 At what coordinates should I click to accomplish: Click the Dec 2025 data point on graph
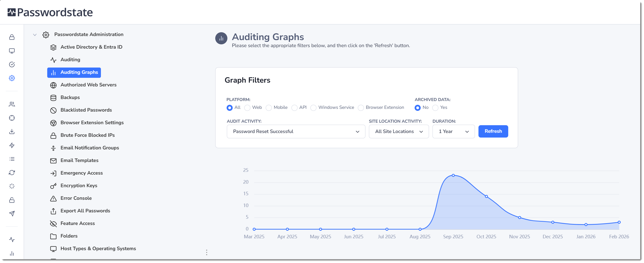tap(553, 222)
